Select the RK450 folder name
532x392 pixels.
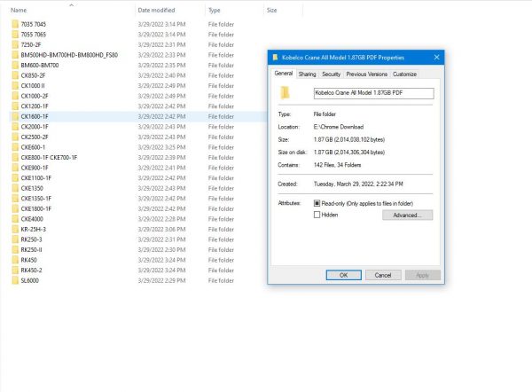(29, 260)
